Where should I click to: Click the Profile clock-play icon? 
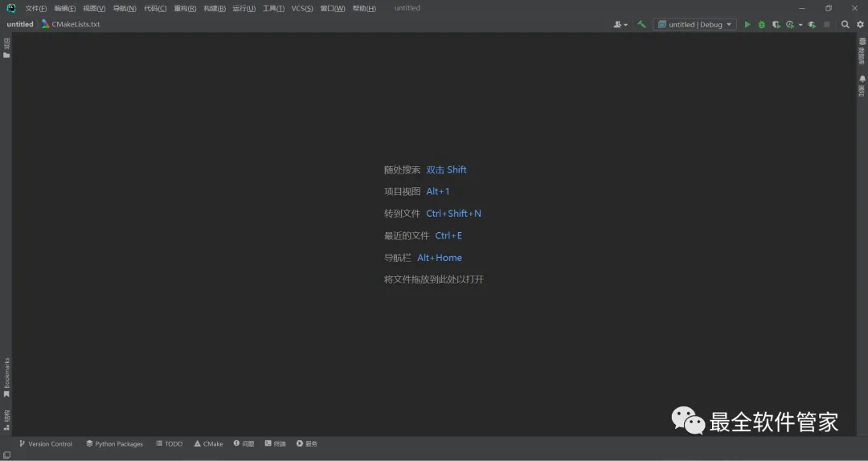(790, 24)
